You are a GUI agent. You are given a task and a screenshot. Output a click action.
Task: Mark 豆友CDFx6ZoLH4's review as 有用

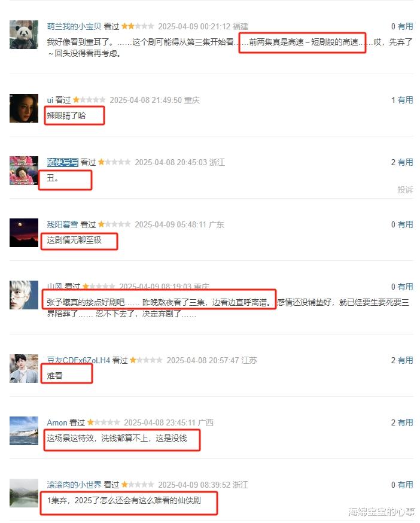click(x=405, y=360)
